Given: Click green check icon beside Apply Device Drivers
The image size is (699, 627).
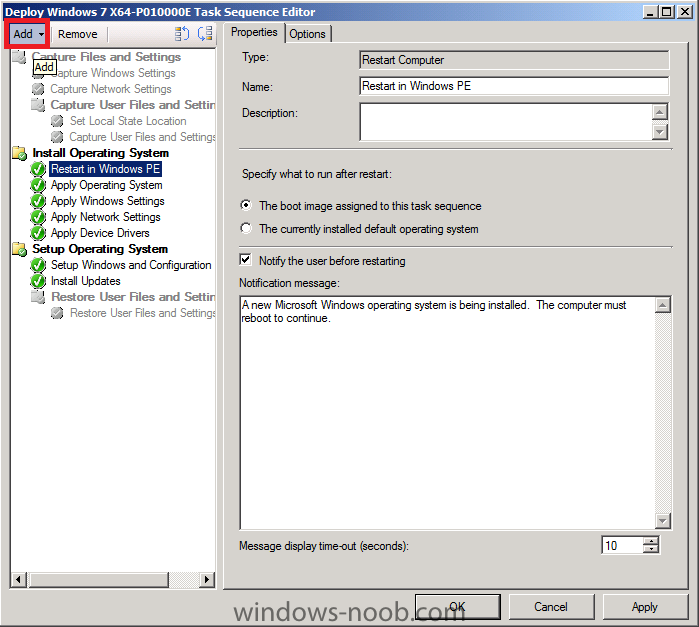Looking at the screenshot, I should (38, 233).
